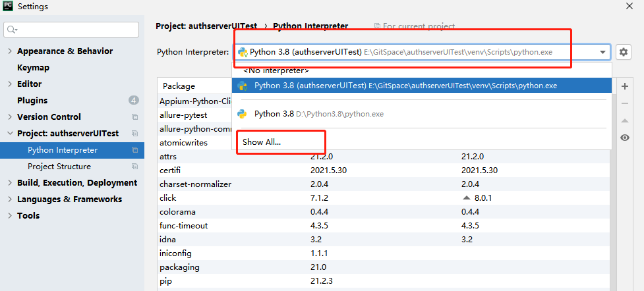Click the PyCharm logo in title bar
The image size is (644, 291).
(x=8, y=6)
